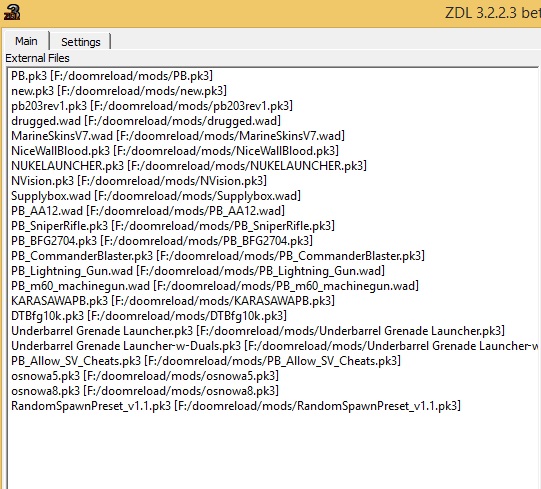Screen dimensions: 541x489
Task: Select Underbarrel Grenade Launcher-w-Duals.pk3 entry
Action: pos(274,346)
